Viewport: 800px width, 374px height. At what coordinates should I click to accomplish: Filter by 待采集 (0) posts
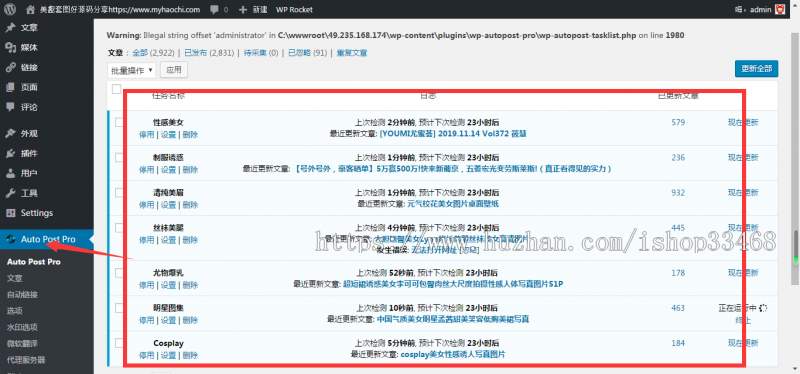(261, 53)
